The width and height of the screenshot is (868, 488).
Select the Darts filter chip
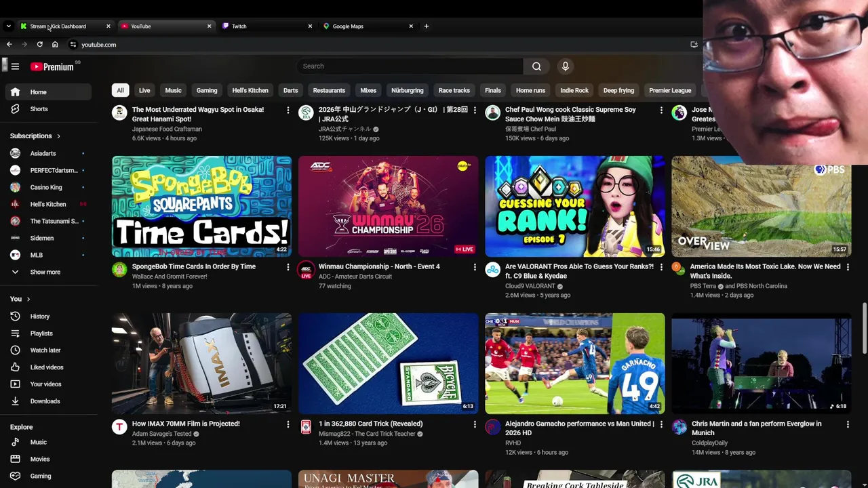pos(291,90)
